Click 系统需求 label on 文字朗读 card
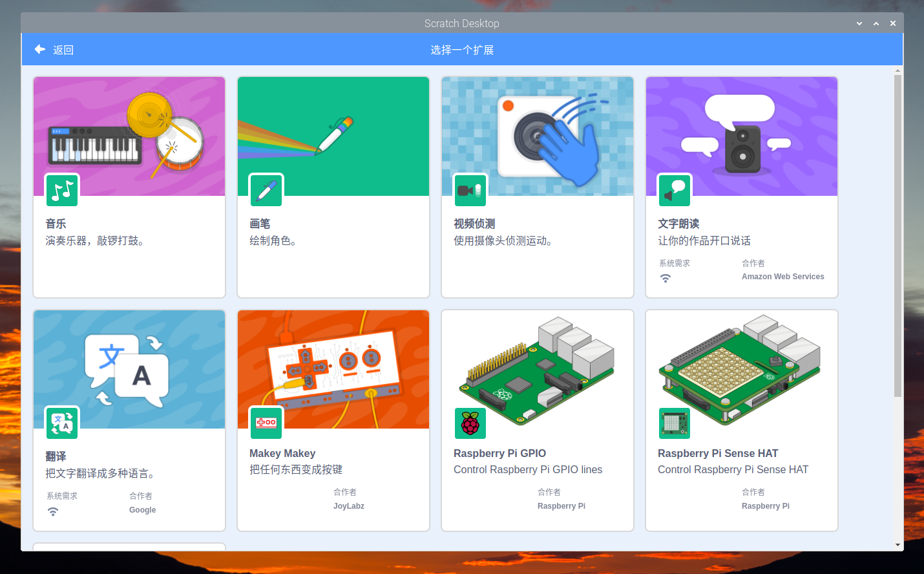Viewport: 924px width, 574px height. (x=675, y=263)
